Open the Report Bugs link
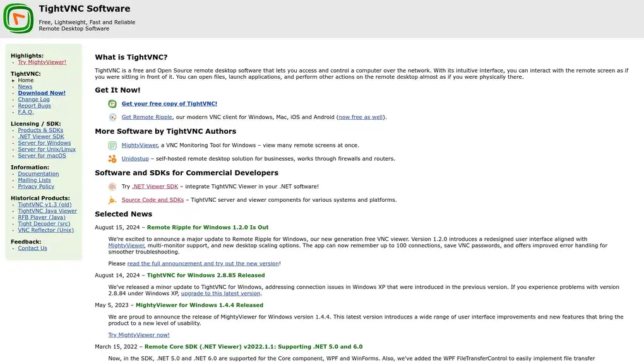The width and height of the screenshot is (644, 362). click(34, 105)
